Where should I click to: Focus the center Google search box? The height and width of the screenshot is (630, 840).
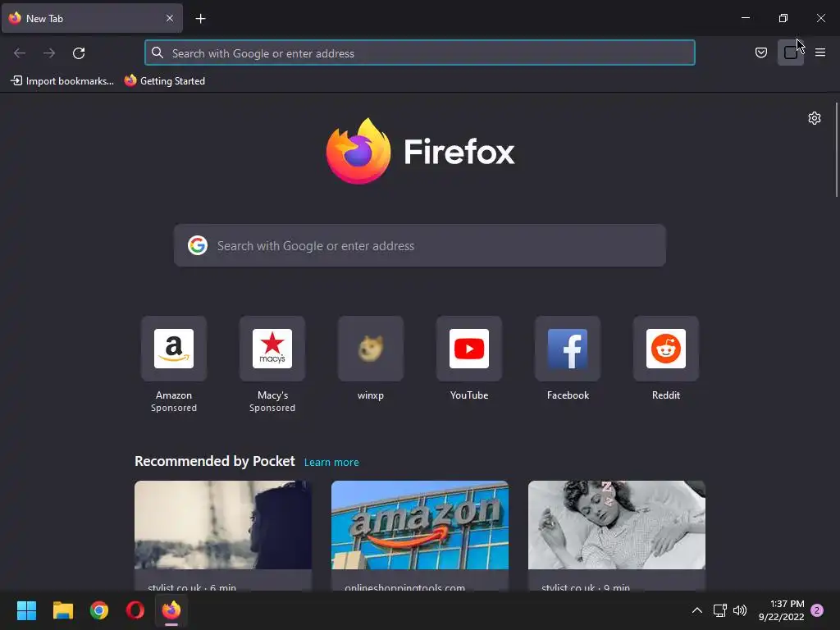[420, 245]
